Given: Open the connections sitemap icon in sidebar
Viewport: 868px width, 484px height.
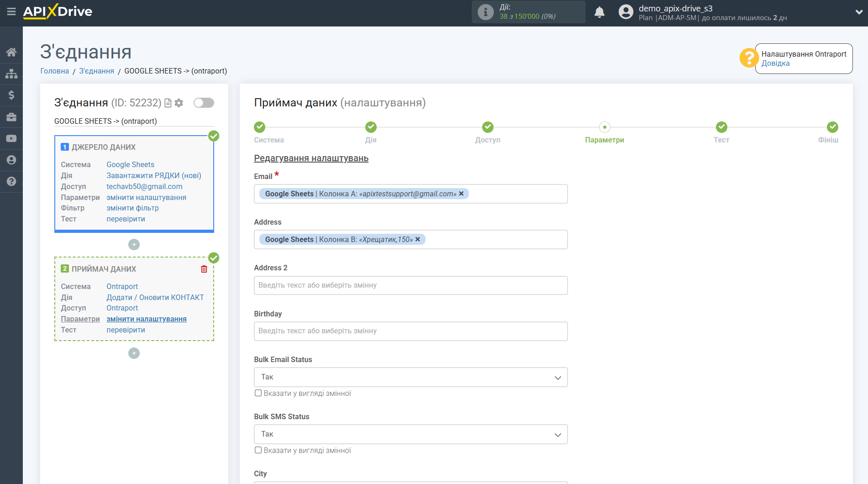Looking at the screenshot, I should [11, 74].
